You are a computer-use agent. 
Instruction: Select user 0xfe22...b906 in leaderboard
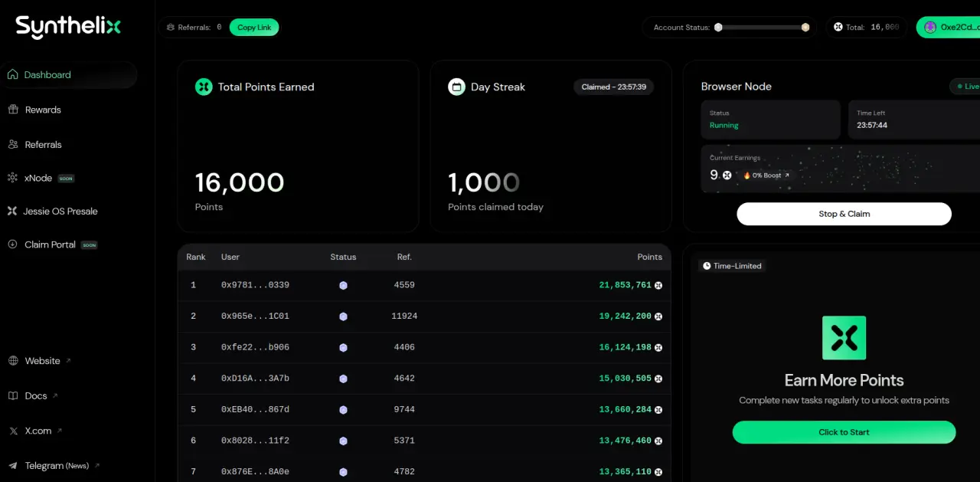255,347
